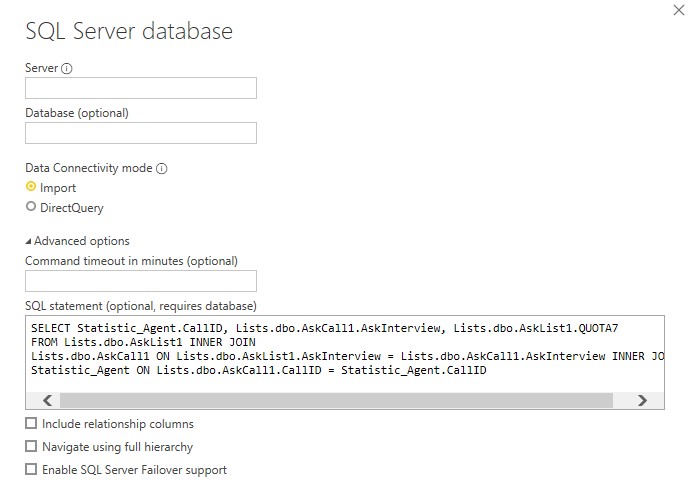Click the 'FROM Lists.dbo.AskList1 INNER JOIN' line
Screen dimensions: 691x491
(143, 342)
